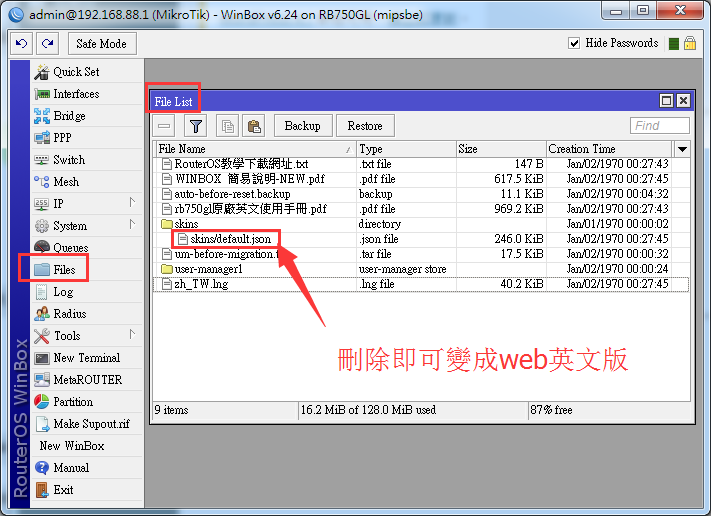The width and height of the screenshot is (711, 516).
Task: Click the Radius users icon
Action: point(42,313)
